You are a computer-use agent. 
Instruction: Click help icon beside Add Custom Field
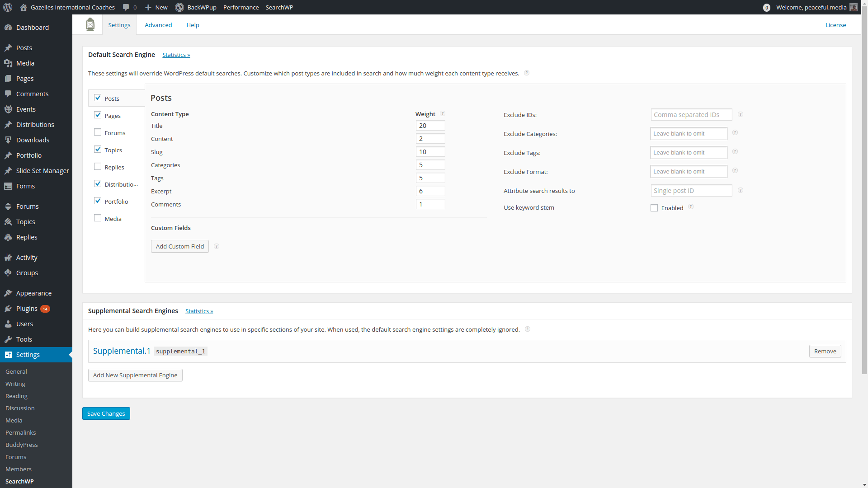217,246
